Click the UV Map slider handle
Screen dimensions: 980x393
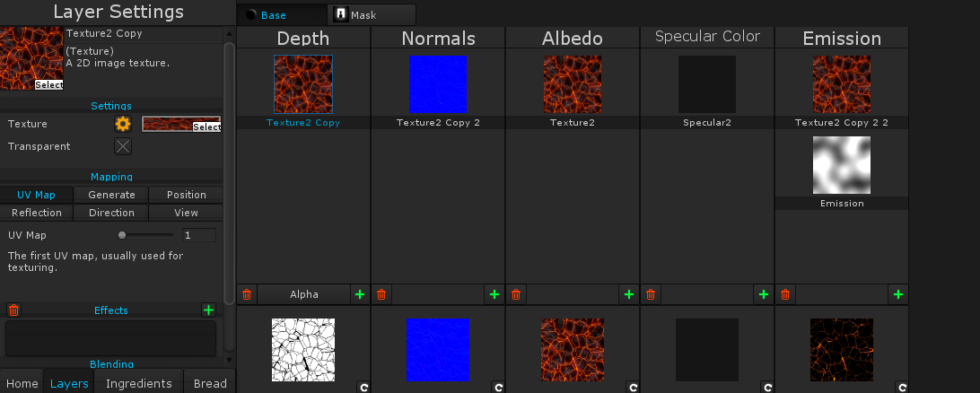122,235
